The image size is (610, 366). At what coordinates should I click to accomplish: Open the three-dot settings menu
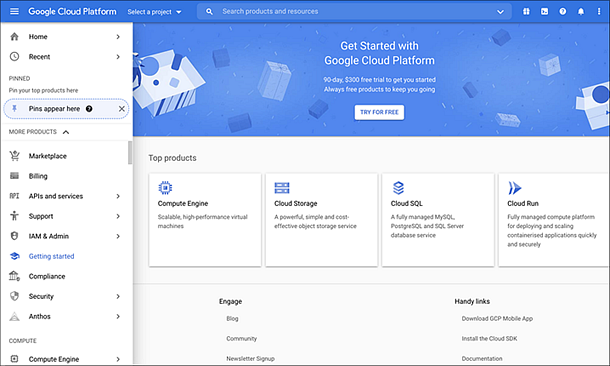tap(599, 12)
